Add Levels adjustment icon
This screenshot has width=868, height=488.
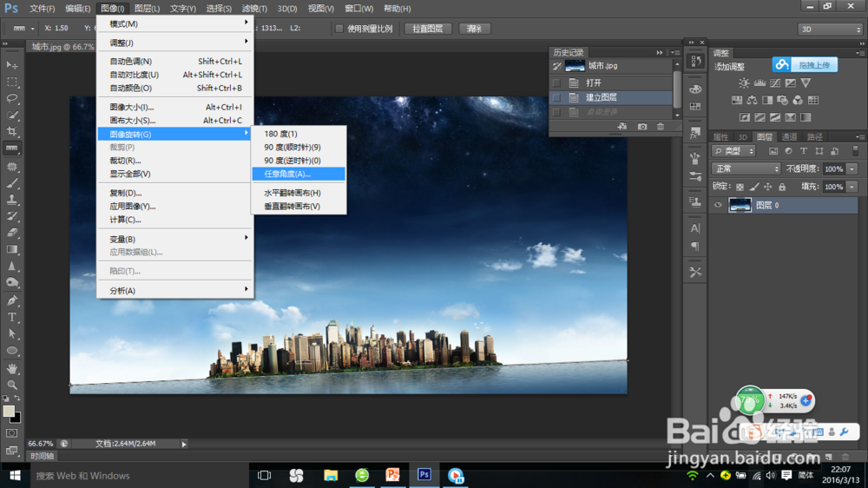pyautogui.click(x=759, y=83)
